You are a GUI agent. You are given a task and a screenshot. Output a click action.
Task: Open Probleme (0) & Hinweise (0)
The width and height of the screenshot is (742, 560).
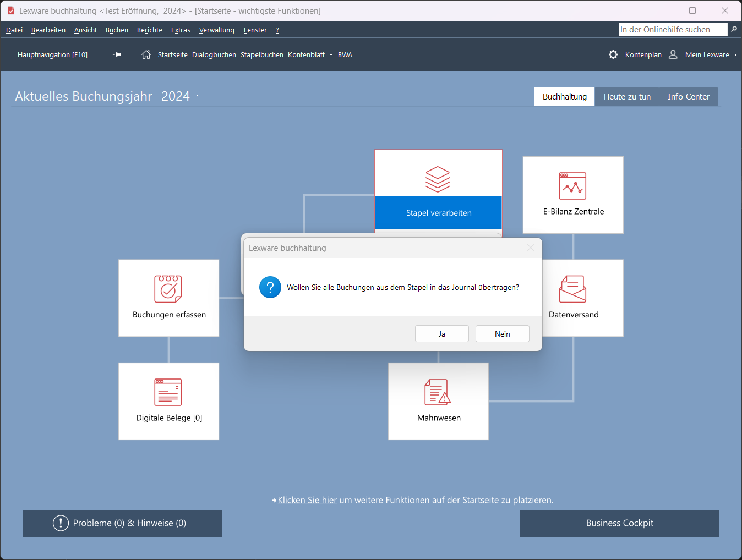pos(122,523)
